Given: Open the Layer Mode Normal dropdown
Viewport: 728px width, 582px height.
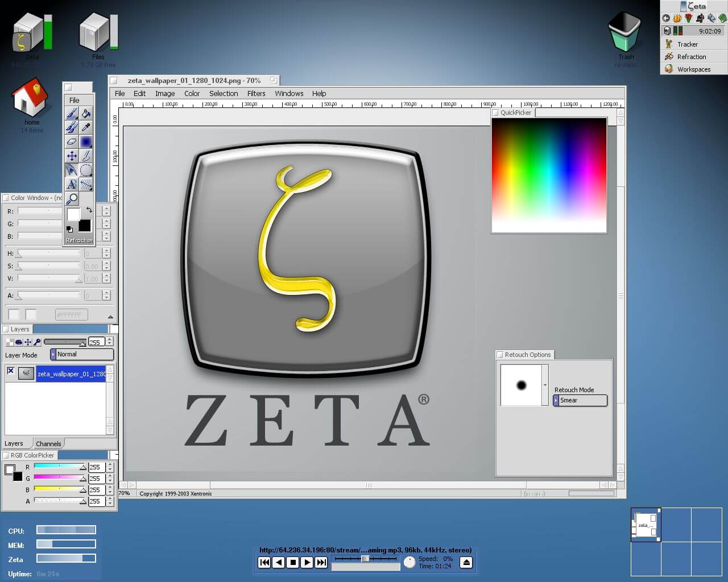Looking at the screenshot, I should 82,354.
